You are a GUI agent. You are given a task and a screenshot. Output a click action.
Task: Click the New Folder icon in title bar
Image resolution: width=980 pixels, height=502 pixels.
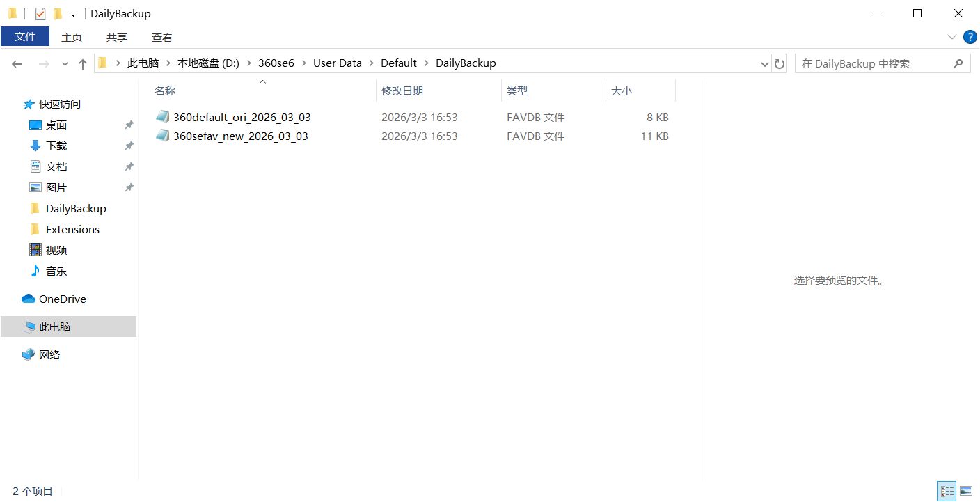coord(58,13)
